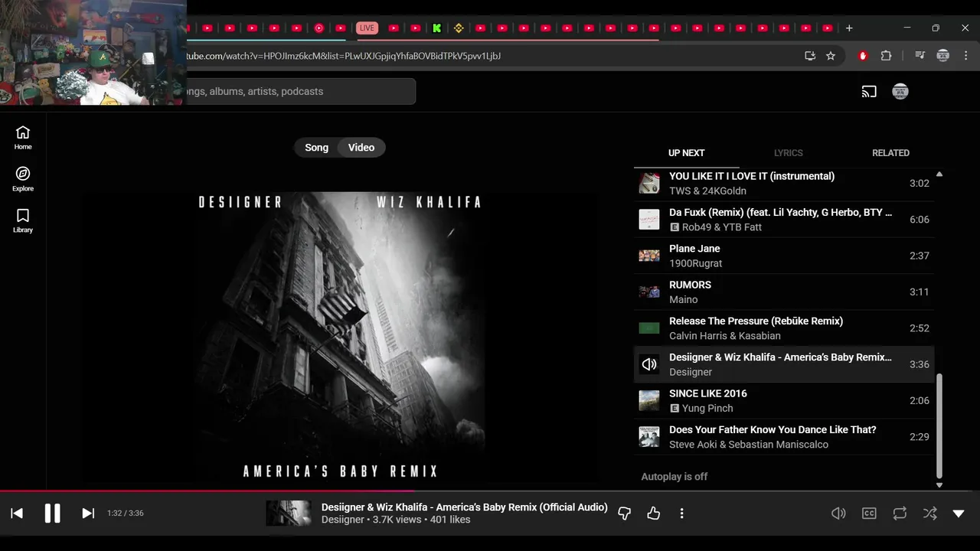Image resolution: width=980 pixels, height=551 pixels.
Task: Skip to the next track
Action: click(88, 514)
